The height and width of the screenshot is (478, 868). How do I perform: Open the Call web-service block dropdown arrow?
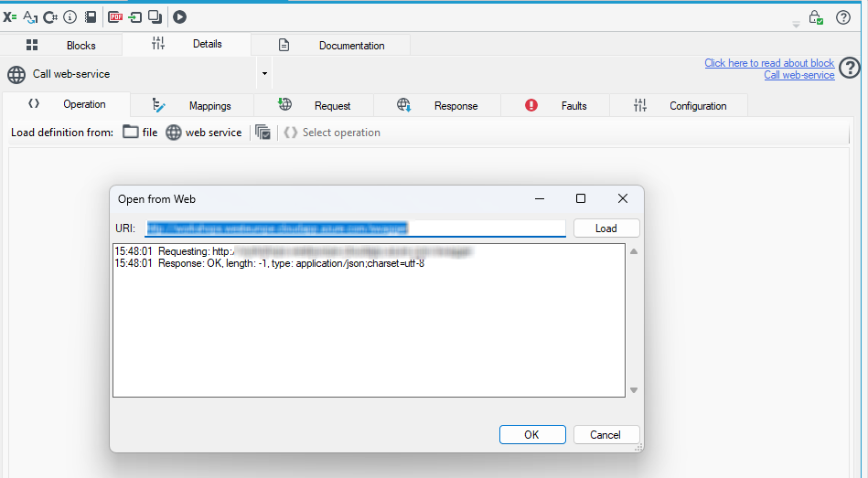(264, 74)
